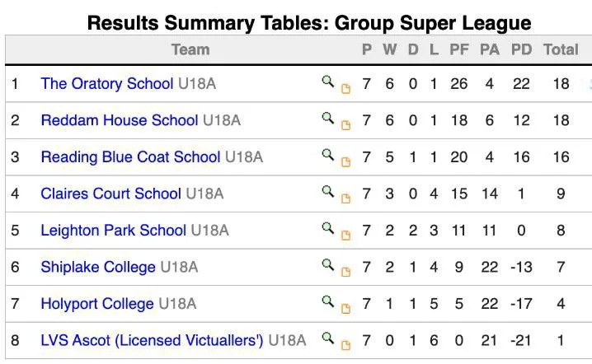This screenshot has width=592, height=364.
Task: Click note icon for The Oratory School
Action: point(345,89)
